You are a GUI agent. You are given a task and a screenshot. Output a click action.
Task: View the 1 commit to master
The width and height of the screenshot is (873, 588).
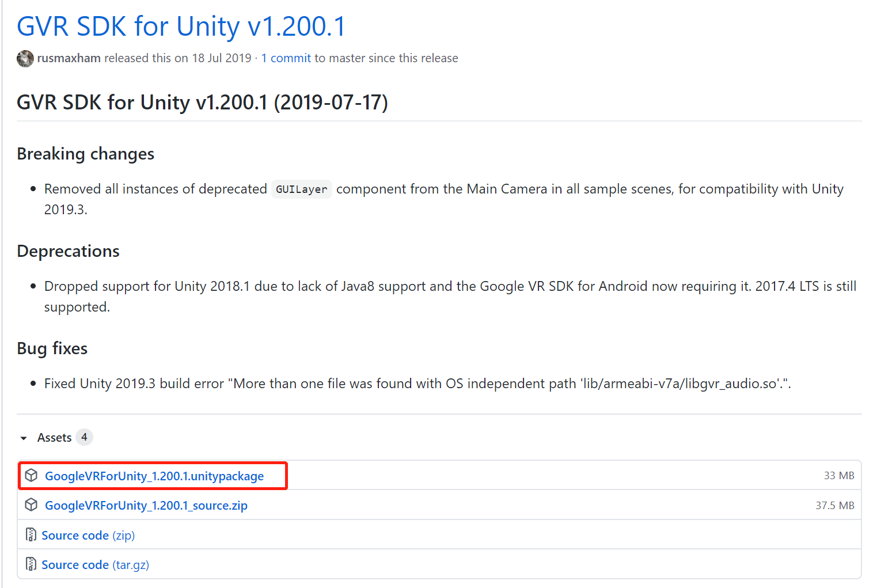(x=286, y=58)
